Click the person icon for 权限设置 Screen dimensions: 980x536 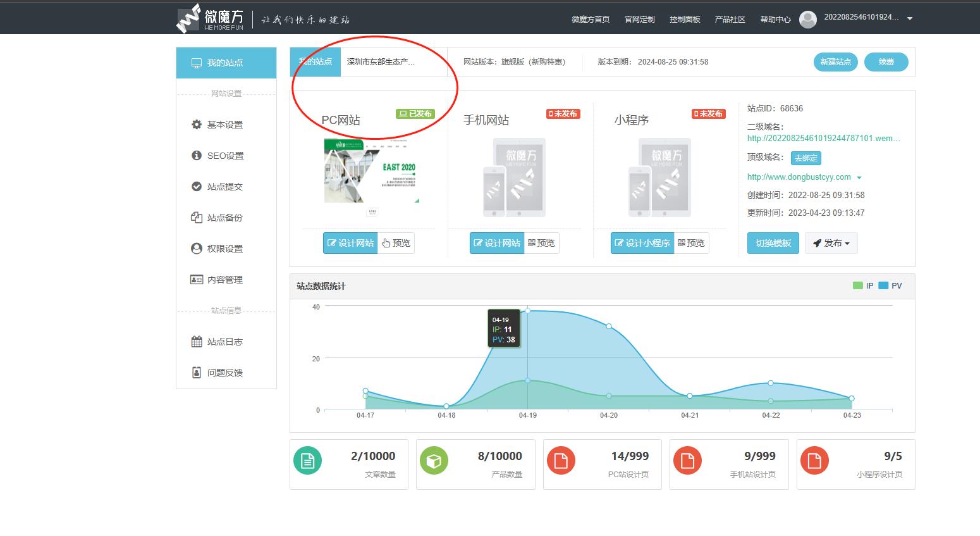click(197, 249)
